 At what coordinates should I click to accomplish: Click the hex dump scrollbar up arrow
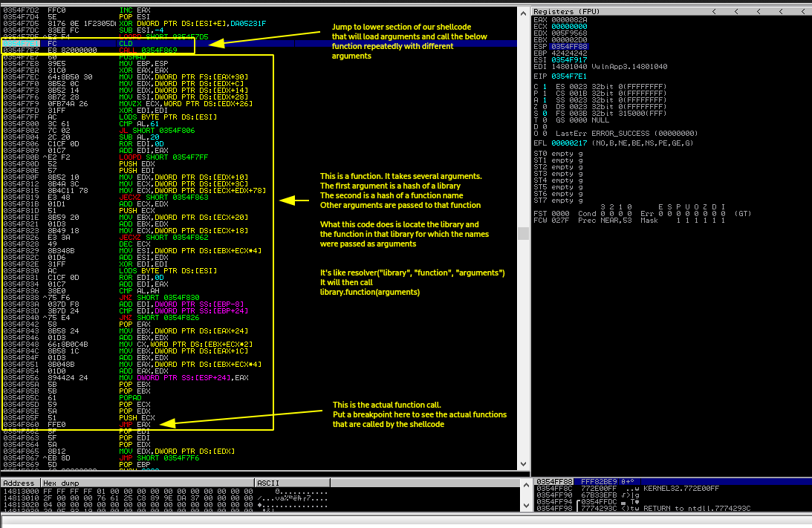(526, 485)
